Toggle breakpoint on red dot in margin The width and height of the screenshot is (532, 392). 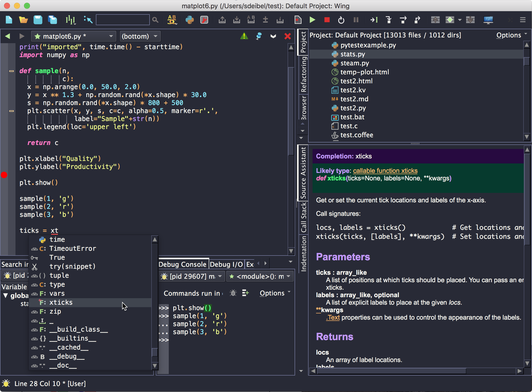click(x=4, y=175)
